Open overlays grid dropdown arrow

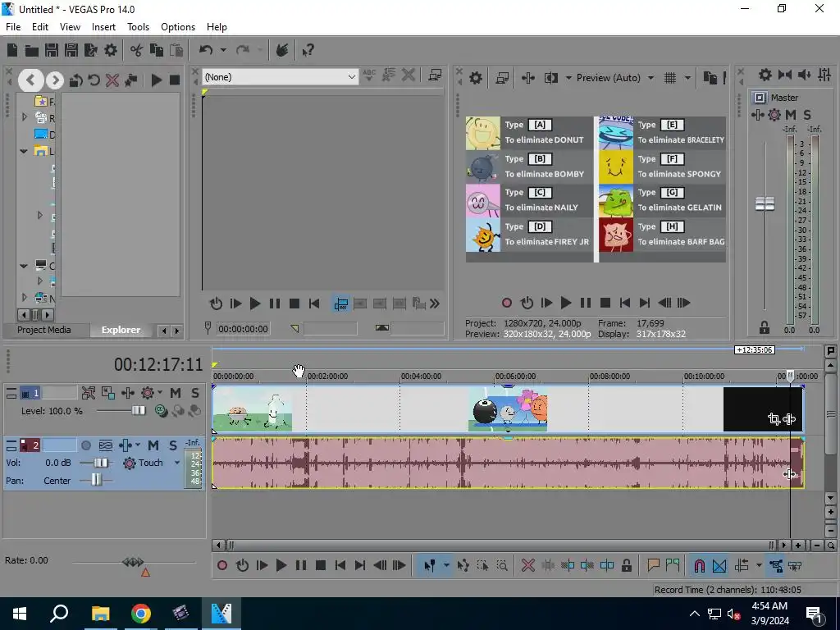click(x=687, y=78)
